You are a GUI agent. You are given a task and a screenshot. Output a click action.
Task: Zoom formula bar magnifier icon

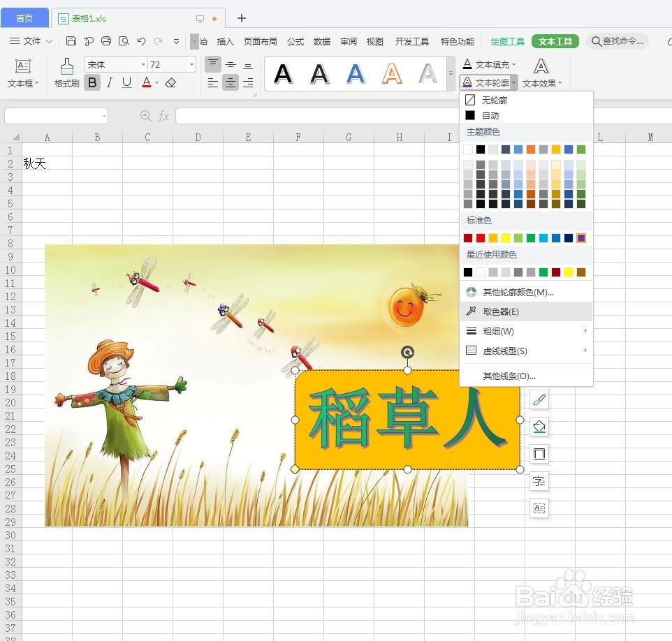tap(146, 116)
